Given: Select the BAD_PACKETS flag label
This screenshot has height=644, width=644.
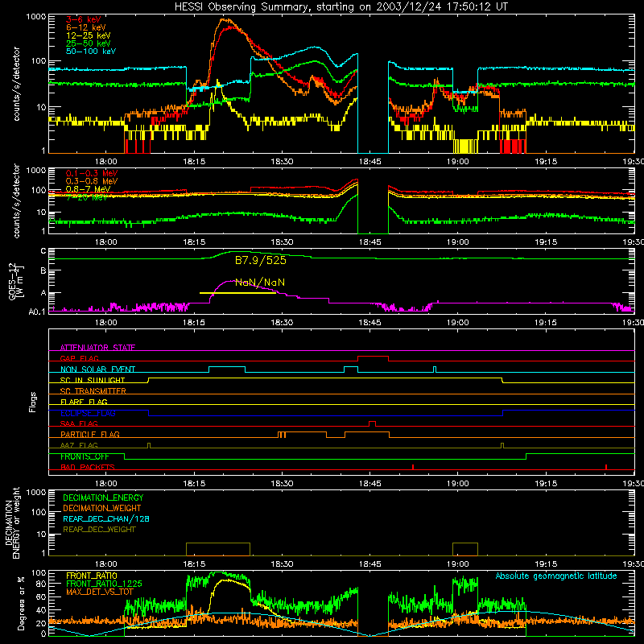Looking at the screenshot, I should pos(88,467).
